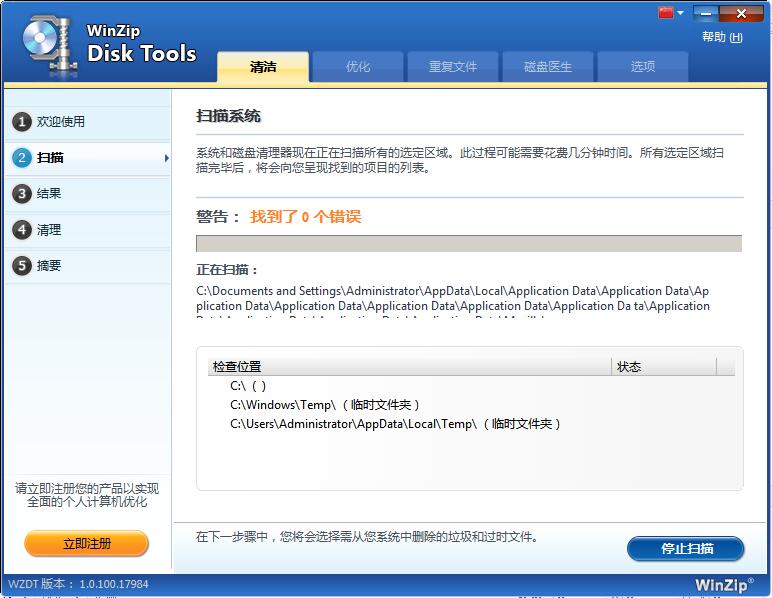Click the scan progress bar
The width and height of the screenshot is (772, 598).
pos(469,244)
